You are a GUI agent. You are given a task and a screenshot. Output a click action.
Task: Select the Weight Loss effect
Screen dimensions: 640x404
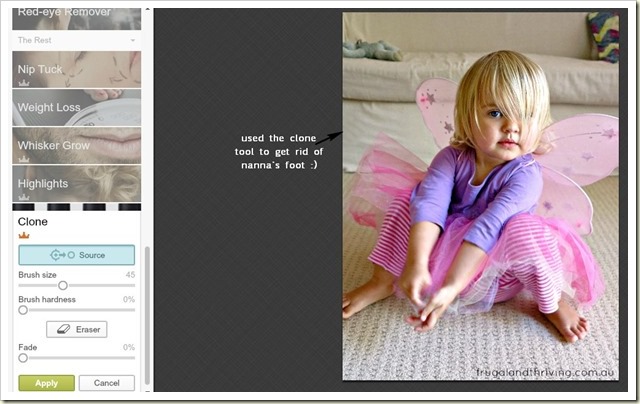point(76,107)
